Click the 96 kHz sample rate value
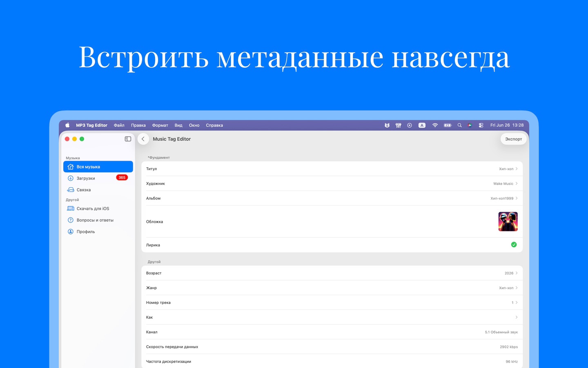Image resolution: width=588 pixels, height=368 pixels. [x=512, y=361]
